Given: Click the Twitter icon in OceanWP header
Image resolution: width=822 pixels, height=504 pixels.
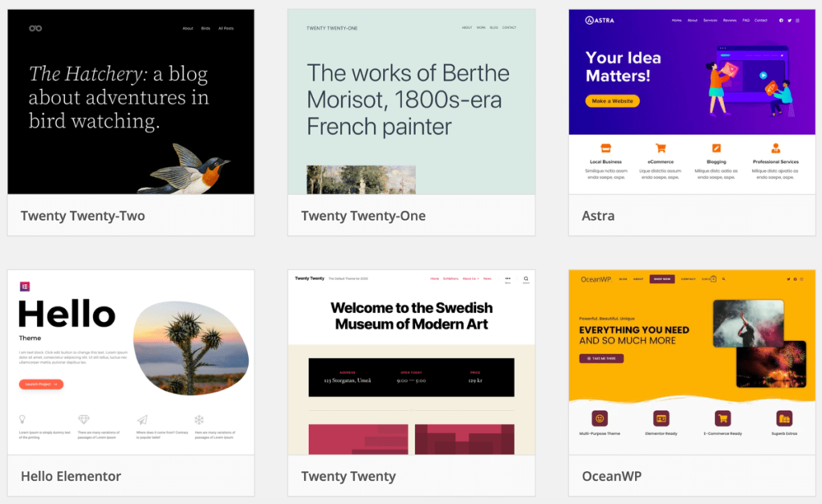Looking at the screenshot, I should pos(788,279).
